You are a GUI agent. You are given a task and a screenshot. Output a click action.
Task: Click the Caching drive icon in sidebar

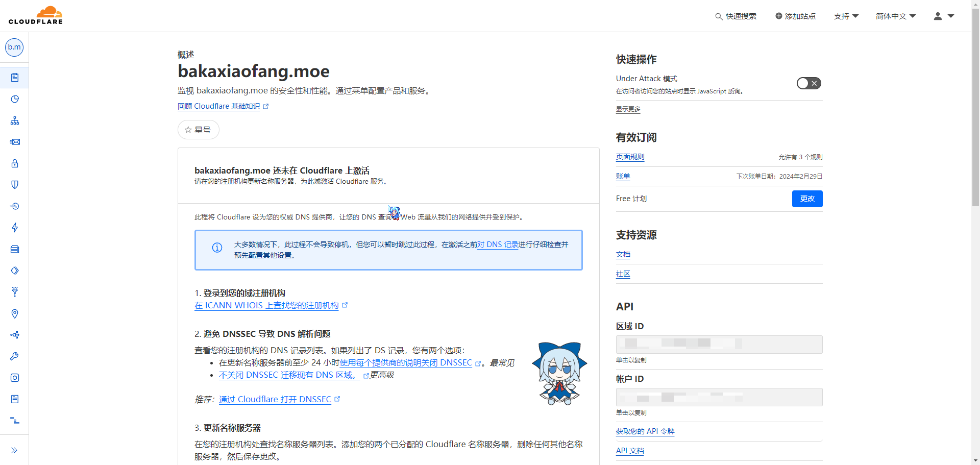(x=15, y=249)
